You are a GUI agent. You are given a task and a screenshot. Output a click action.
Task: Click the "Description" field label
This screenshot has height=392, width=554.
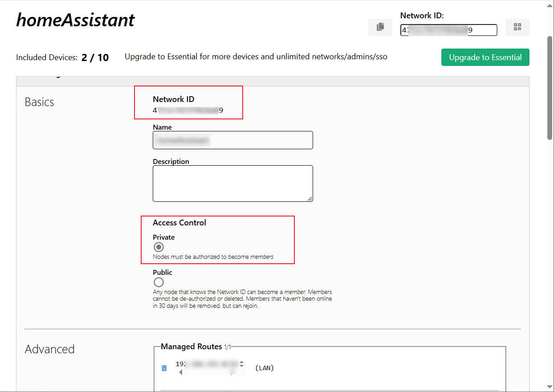click(x=171, y=161)
